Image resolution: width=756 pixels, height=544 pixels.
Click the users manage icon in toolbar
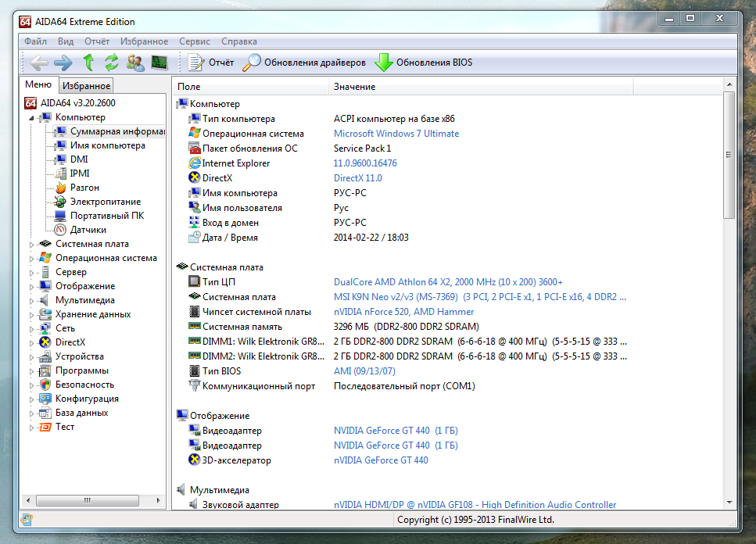pyautogui.click(x=135, y=63)
